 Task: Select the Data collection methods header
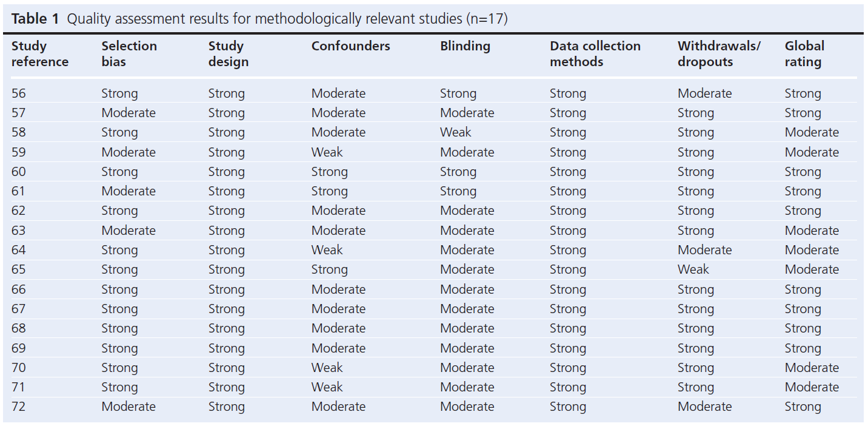595,54
